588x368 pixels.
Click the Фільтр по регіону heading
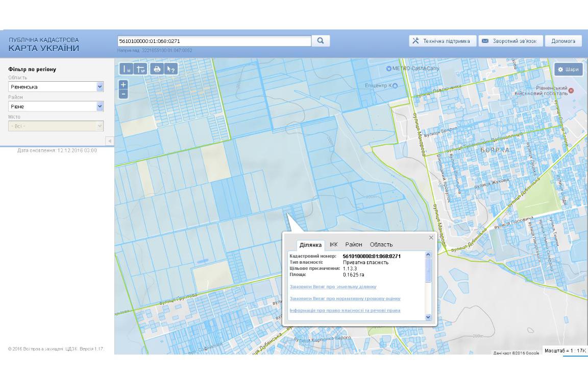32,69
